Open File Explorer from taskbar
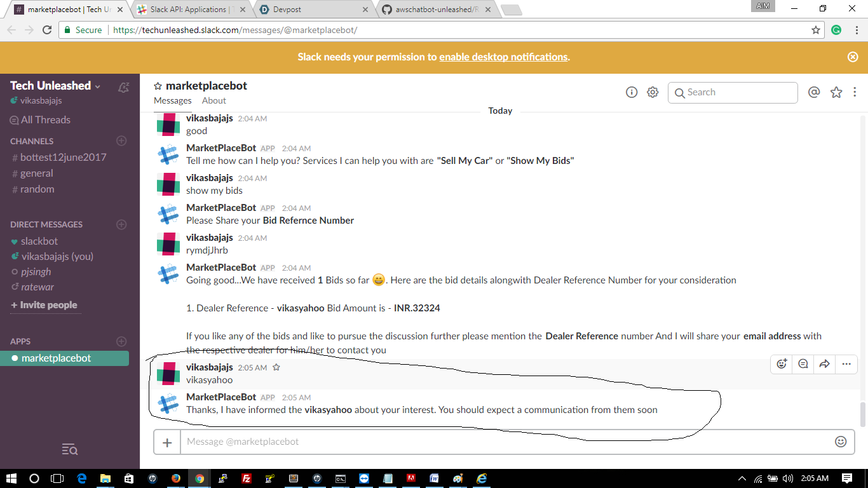 click(105, 478)
